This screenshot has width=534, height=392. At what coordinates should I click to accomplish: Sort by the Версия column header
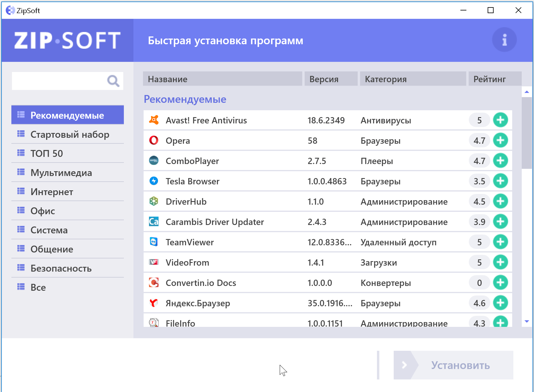331,79
